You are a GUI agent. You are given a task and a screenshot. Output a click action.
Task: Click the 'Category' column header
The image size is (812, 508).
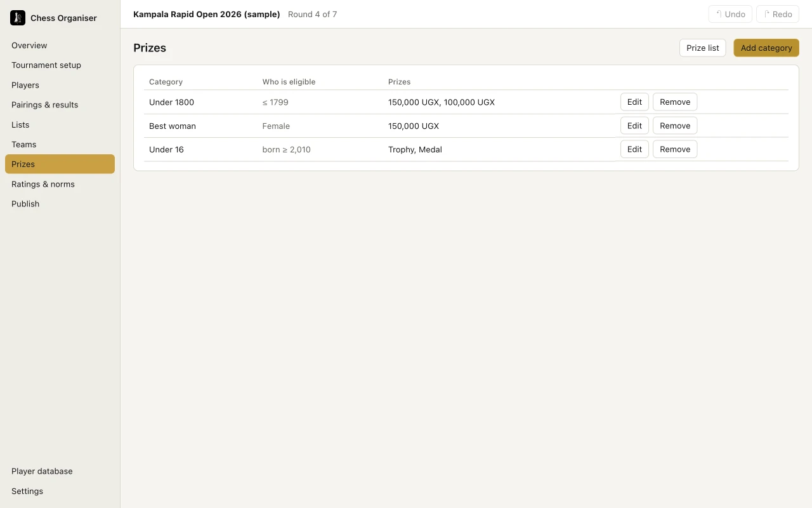[166, 82]
